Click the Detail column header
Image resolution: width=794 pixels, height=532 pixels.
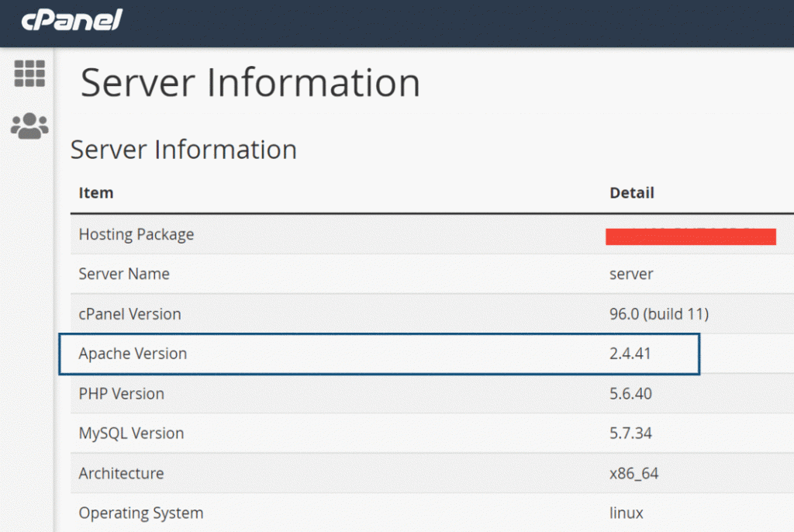click(x=631, y=192)
